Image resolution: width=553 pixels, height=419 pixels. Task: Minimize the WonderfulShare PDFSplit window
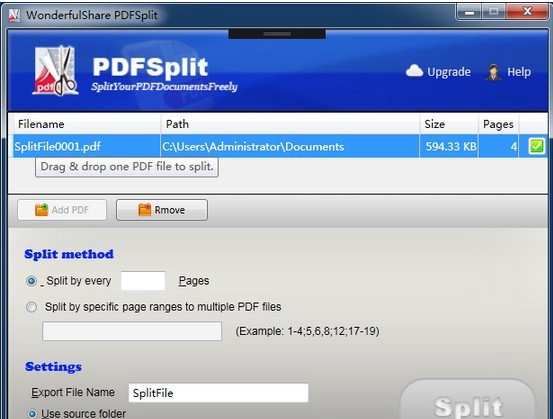pos(469,12)
